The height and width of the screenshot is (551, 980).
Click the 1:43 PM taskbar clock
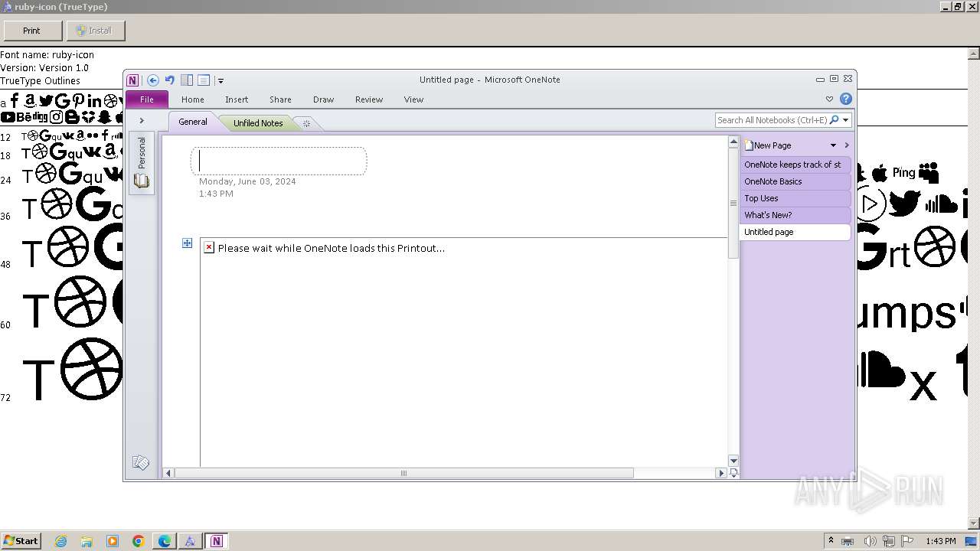(x=940, y=541)
